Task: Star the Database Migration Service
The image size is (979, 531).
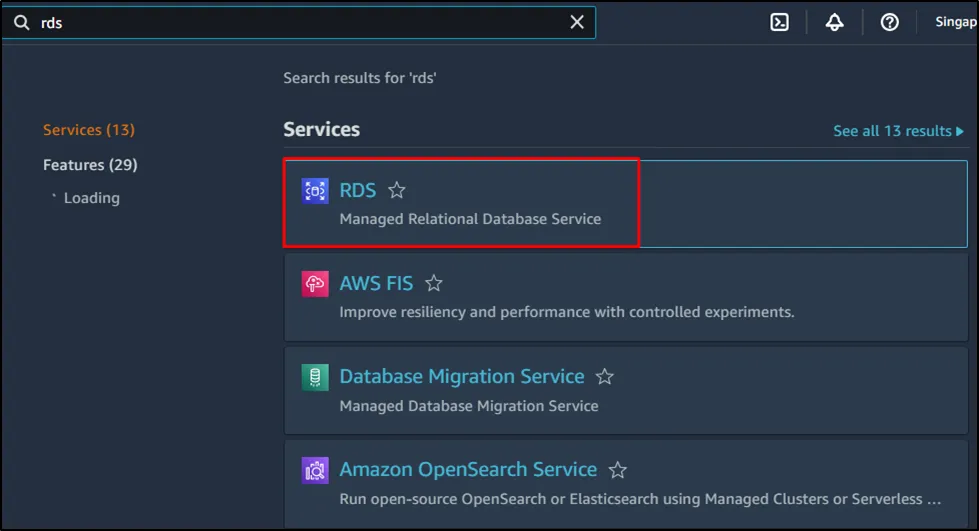Action: click(604, 377)
